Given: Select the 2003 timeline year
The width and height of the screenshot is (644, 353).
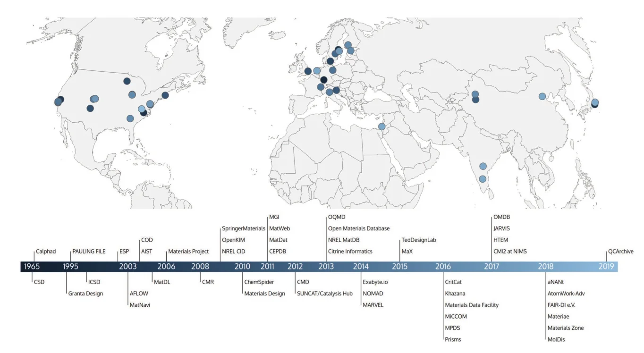Looking at the screenshot, I should [128, 267].
